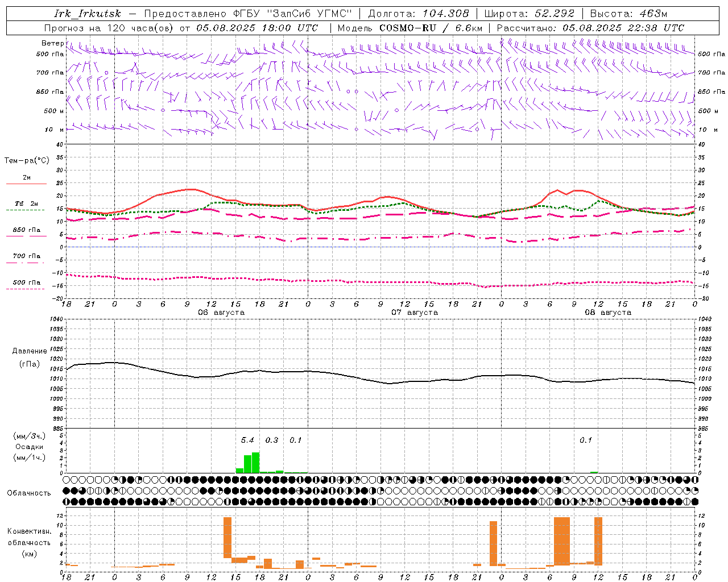Screen dimensions: 728x582
Task: Click the Широта: 52.292 value
Action: [530, 14]
